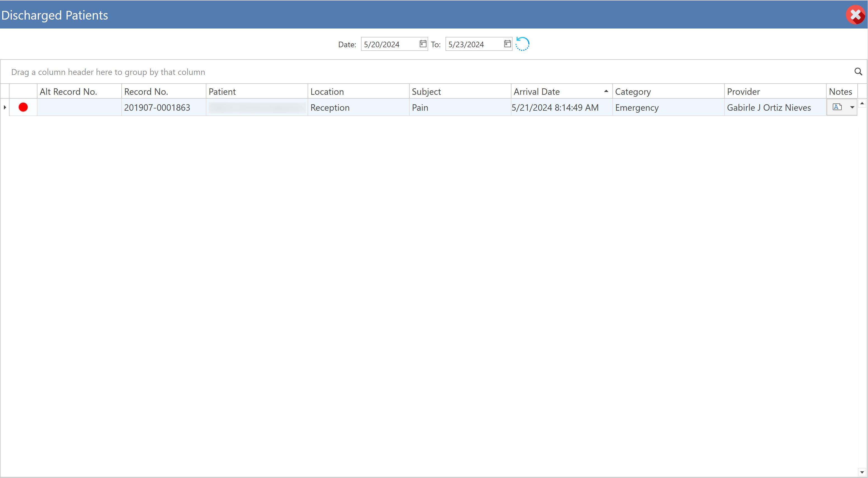Click the search magnifier icon in grid
Screen dimensions: 868x478
pyautogui.click(x=858, y=72)
